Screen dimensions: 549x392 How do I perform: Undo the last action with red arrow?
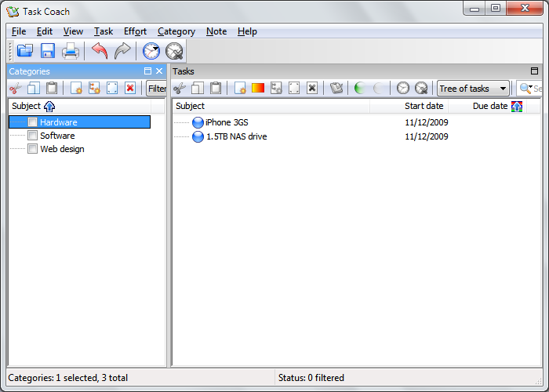click(x=100, y=51)
